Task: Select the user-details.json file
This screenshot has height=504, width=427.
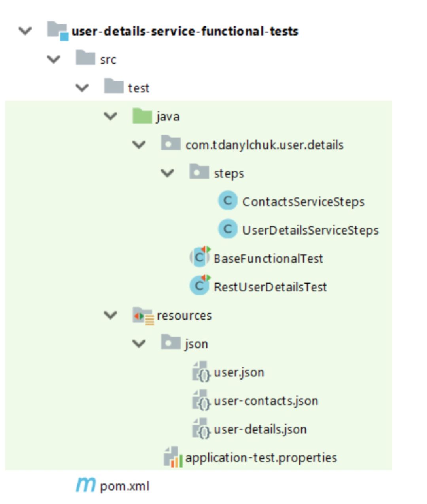Action: tap(260, 429)
